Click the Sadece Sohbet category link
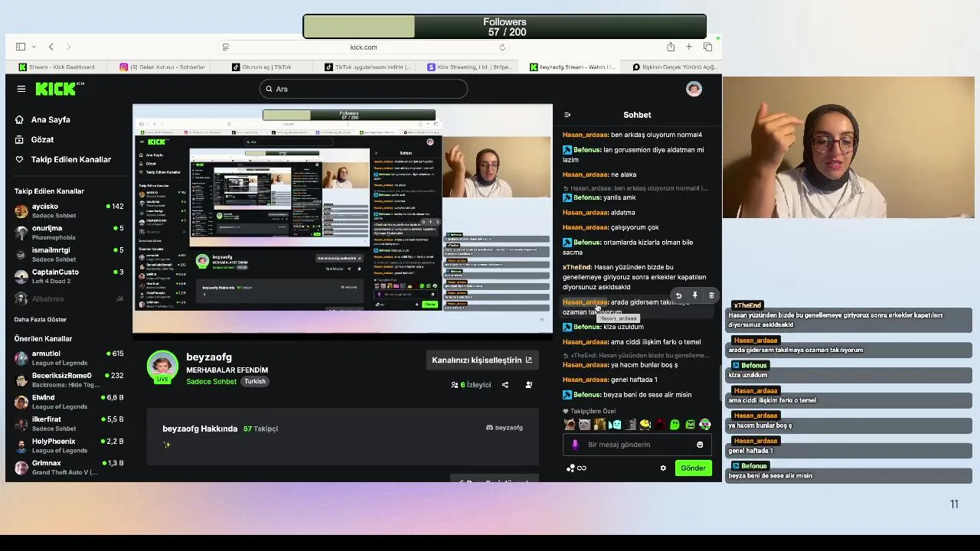980x551 pixels. point(211,382)
